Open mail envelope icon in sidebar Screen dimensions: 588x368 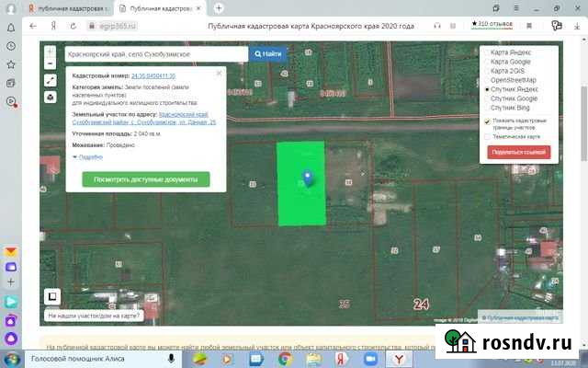pyautogui.click(x=11, y=252)
